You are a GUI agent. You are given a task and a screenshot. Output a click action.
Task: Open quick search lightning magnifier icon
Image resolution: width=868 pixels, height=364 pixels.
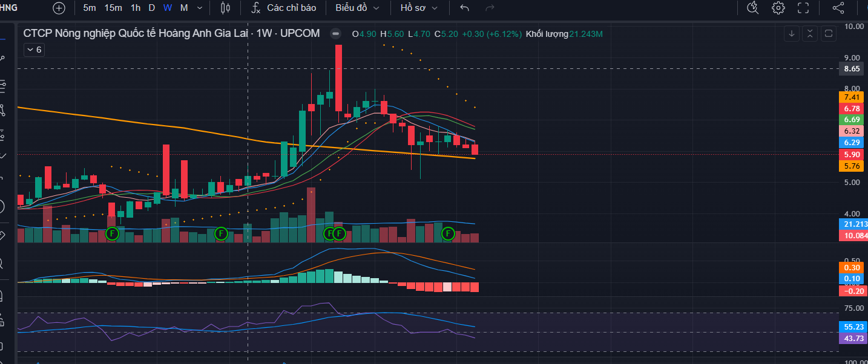[x=752, y=8]
